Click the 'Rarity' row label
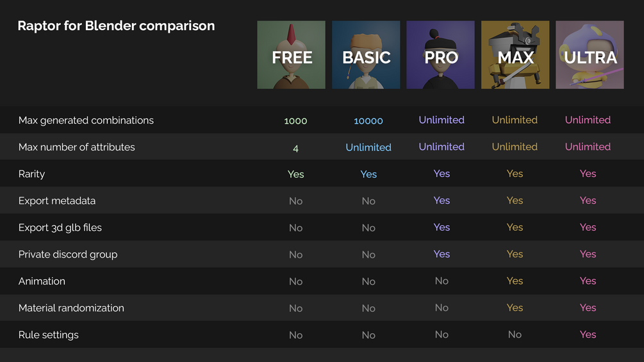This screenshot has width=644, height=362. (x=31, y=174)
